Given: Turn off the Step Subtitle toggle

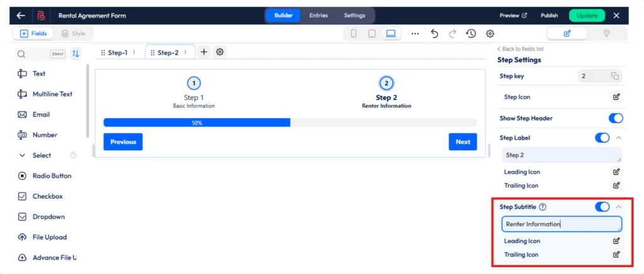Looking at the screenshot, I should 602,207.
